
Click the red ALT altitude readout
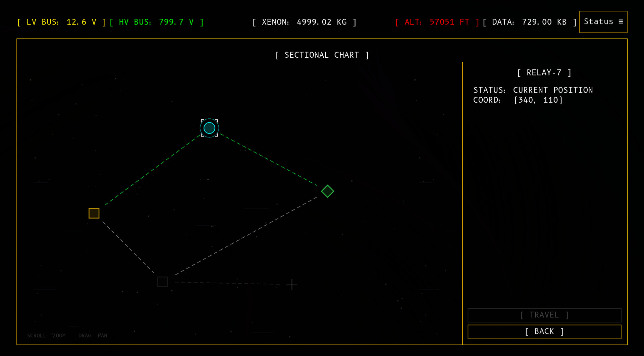point(437,22)
